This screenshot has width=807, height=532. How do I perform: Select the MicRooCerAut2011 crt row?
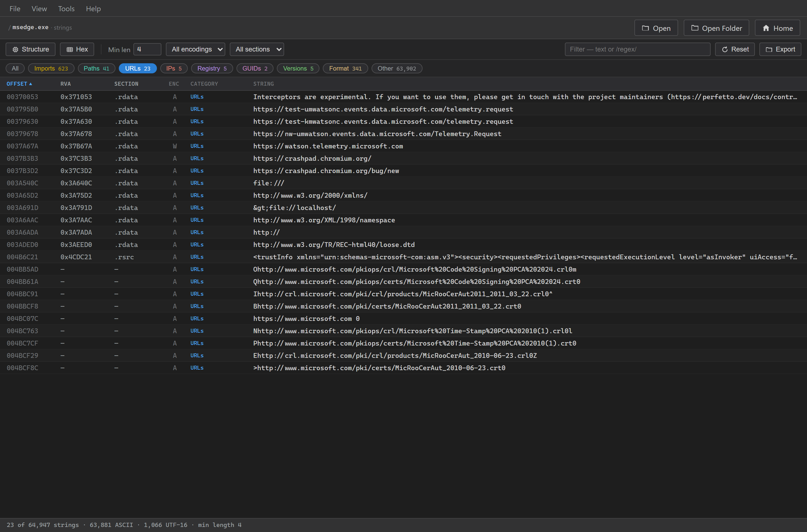point(403,306)
